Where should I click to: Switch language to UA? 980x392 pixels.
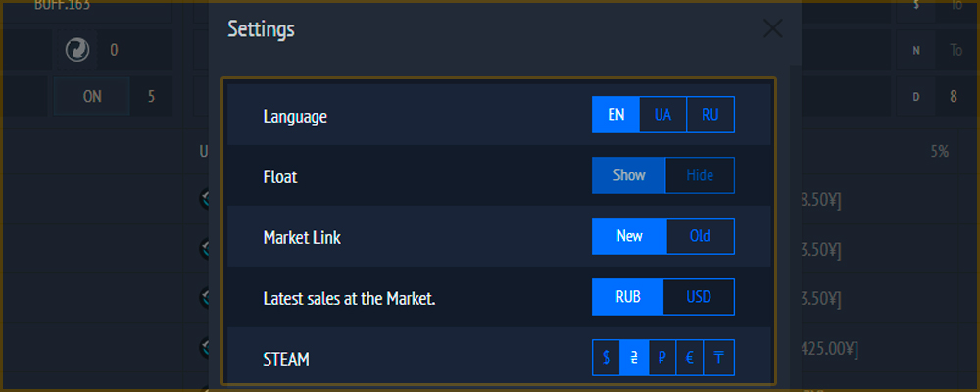click(x=662, y=115)
